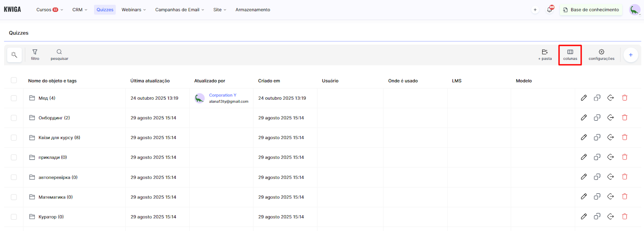Click the pesquisar search icon
This screenshot has width=644, height=231.
point(59,55)
